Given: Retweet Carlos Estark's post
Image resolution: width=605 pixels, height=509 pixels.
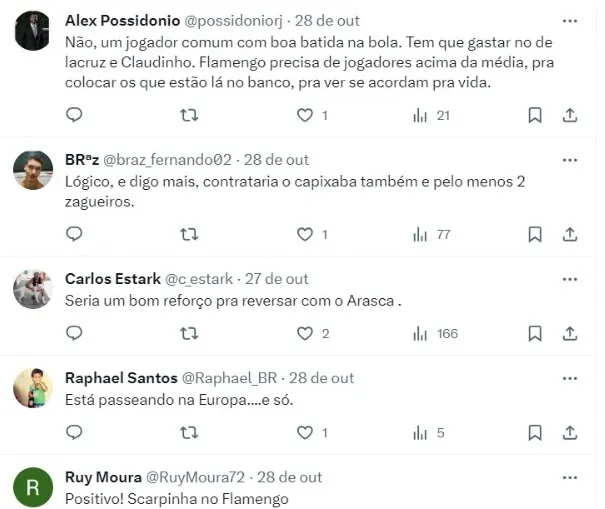Looking at the screenshot, I should click(x=187, y=333).
